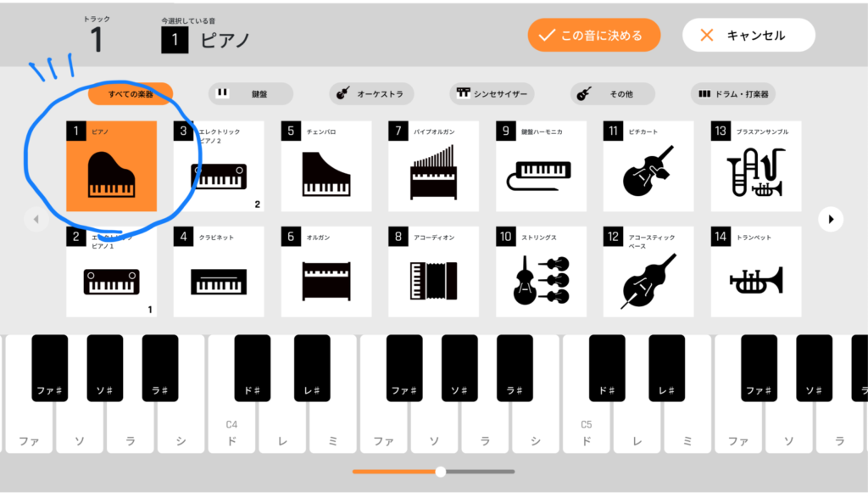This screenshot has height=498, width=868.
Task: Pick the オルガン organ instrument tile
Action: 326,271
